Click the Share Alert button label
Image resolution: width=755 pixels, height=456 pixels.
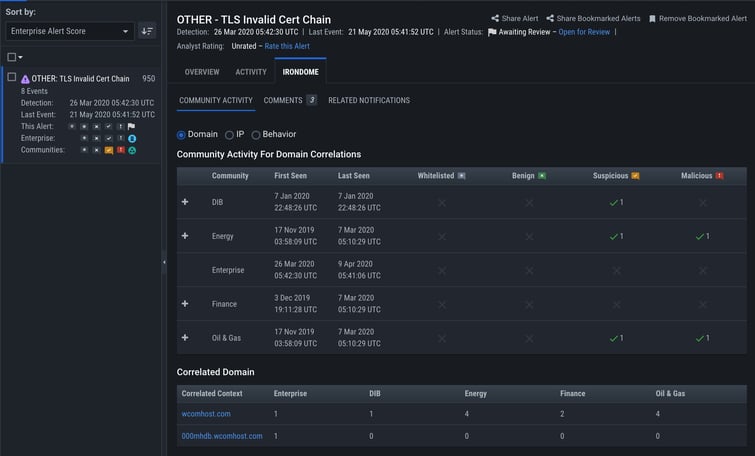[x=520, y=18]
